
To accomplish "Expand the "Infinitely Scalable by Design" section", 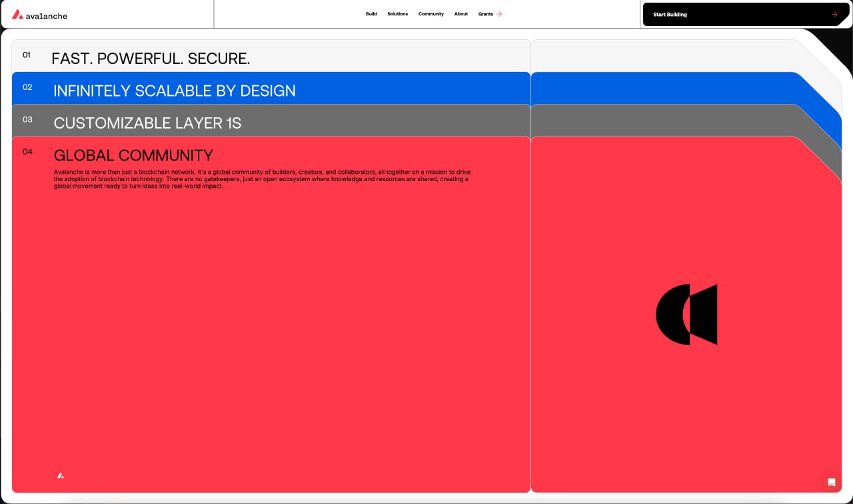I will click(x=175, y=91).
